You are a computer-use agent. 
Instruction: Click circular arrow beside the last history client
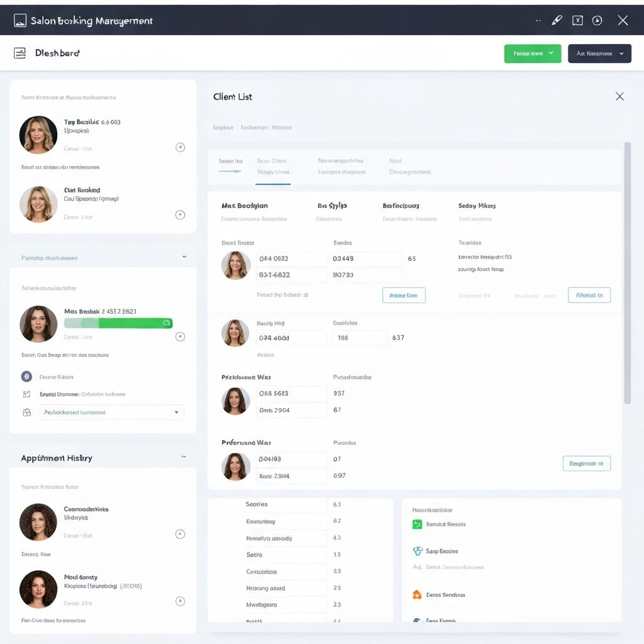pyautogui.click(x=180, y=601)
